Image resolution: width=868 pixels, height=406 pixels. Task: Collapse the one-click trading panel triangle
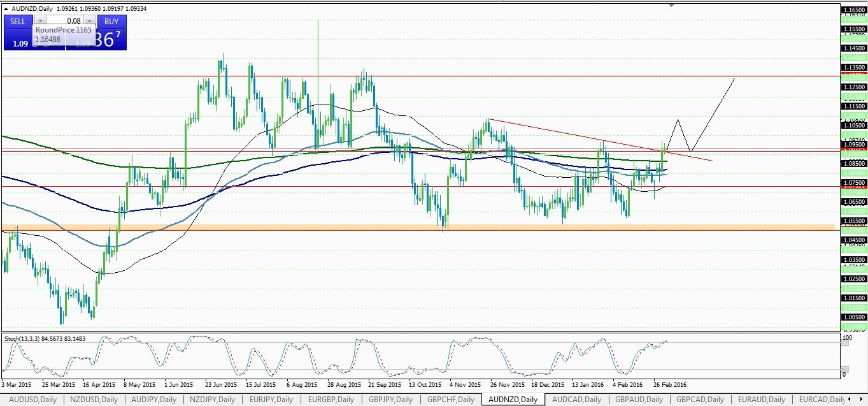pyautogui.click(x=6, y=8)
